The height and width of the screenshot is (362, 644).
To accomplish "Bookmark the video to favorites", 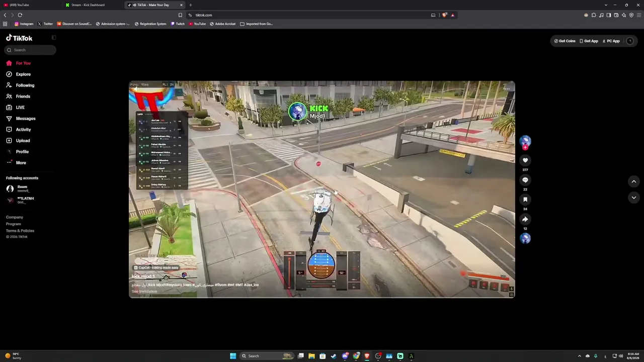I will tap(525, 200).
